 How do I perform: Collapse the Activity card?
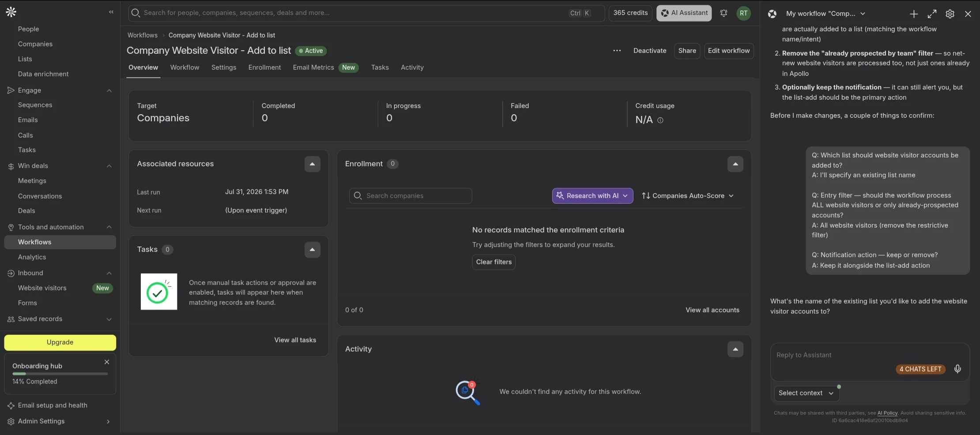[x=735, y=349]
